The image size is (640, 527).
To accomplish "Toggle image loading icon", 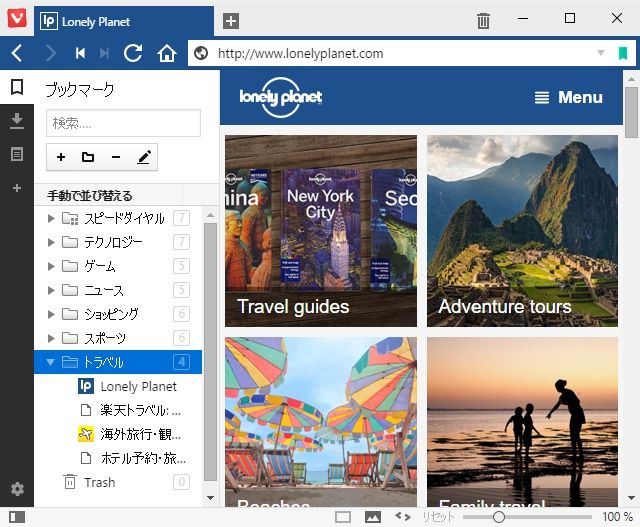I will (x=373, y=517).
